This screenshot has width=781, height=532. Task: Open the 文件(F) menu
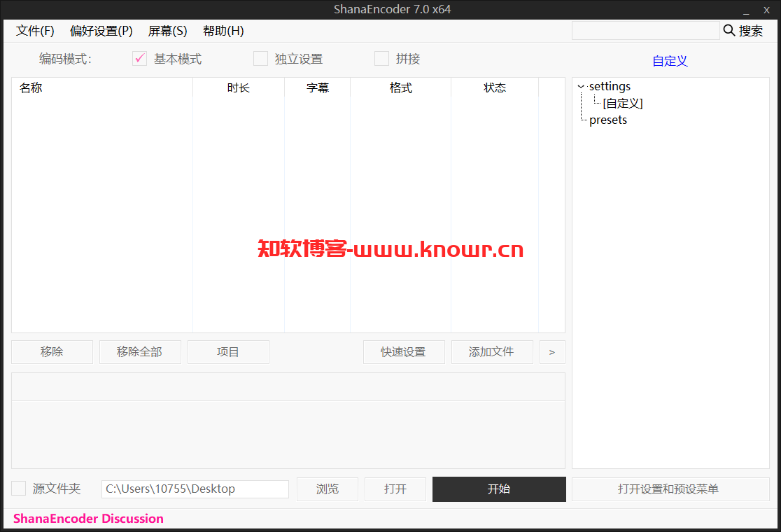35,31
